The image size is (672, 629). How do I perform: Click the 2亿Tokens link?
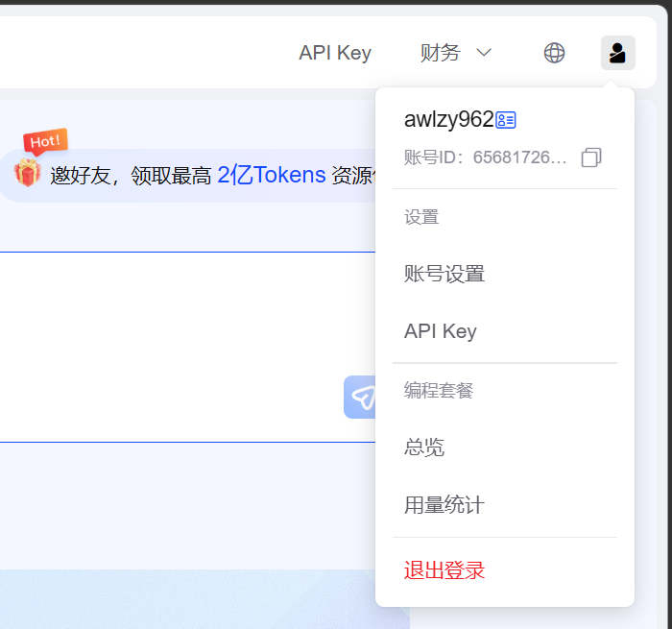point(271,175)
